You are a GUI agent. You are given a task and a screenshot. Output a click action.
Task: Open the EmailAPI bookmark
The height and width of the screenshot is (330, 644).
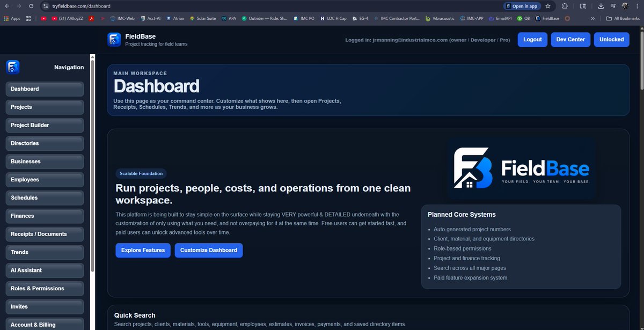[x=500, y=18]
